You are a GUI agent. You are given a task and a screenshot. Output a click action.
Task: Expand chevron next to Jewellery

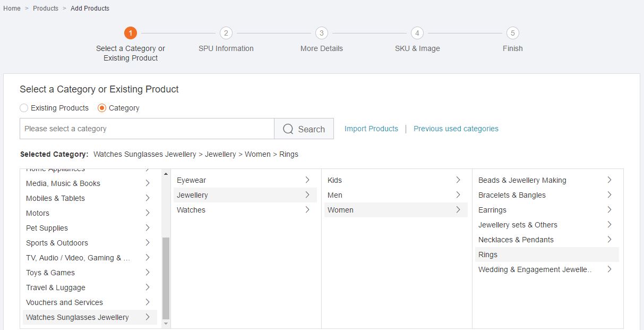click(x=307, y=195)
